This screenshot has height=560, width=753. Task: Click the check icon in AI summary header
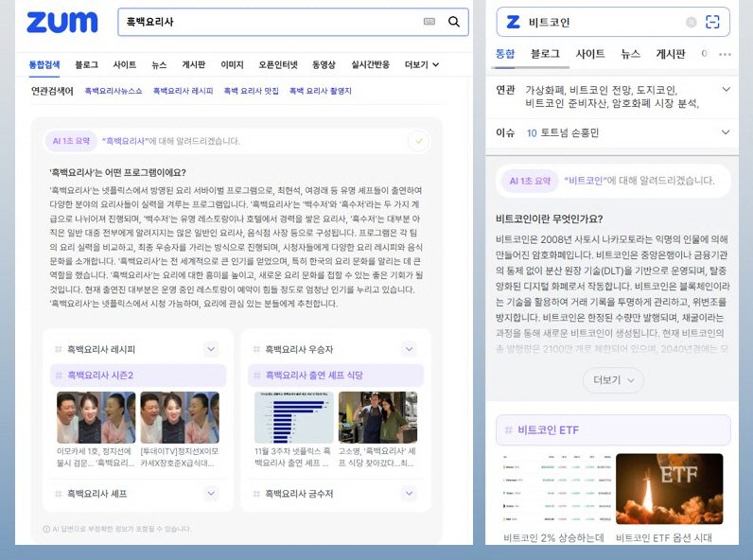419,141
